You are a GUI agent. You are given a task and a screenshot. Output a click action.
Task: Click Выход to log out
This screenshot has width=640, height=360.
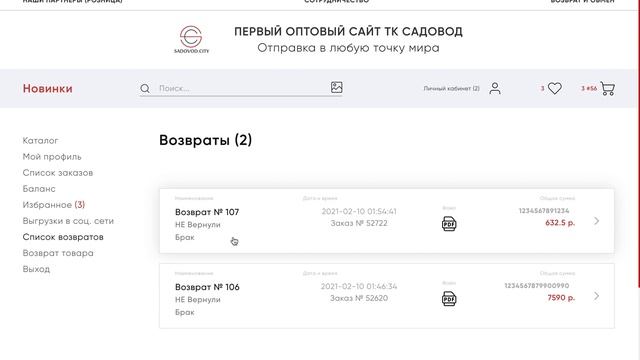pyautogui.click(x=36, y=269)
